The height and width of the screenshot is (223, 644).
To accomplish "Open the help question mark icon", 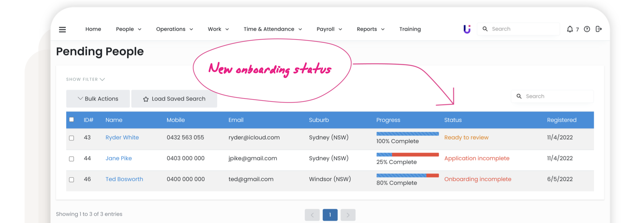I will [587, 29].
